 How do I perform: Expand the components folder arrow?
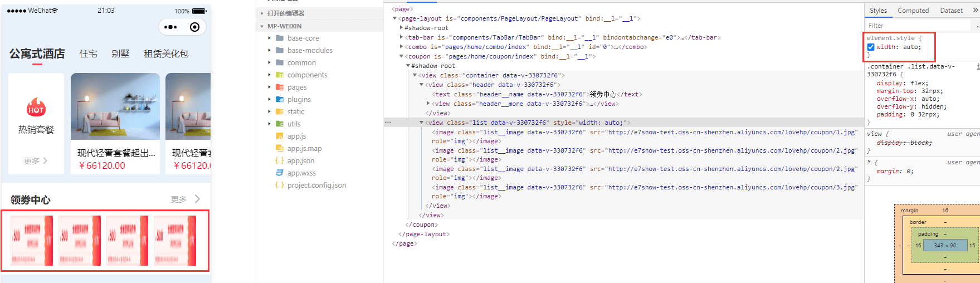point(270,75)
